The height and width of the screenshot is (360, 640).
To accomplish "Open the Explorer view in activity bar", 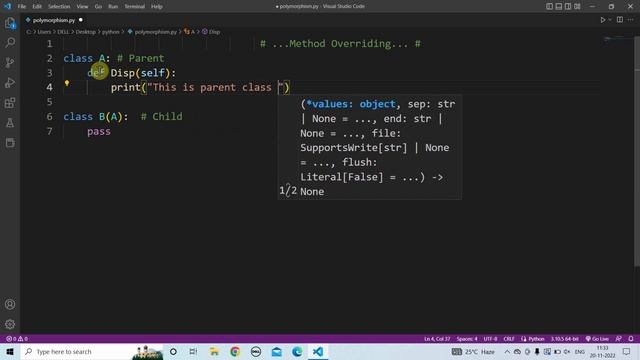I will [10, 23].
